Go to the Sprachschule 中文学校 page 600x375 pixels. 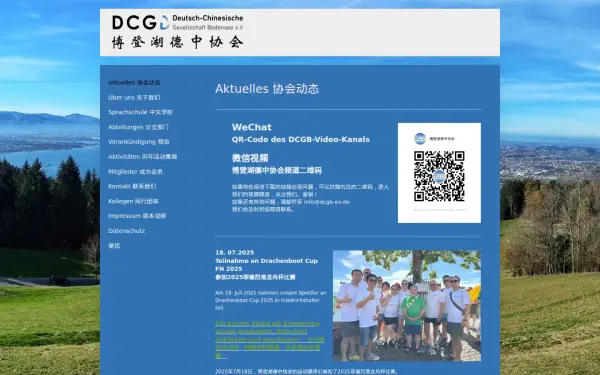click(x=140, y=112)
